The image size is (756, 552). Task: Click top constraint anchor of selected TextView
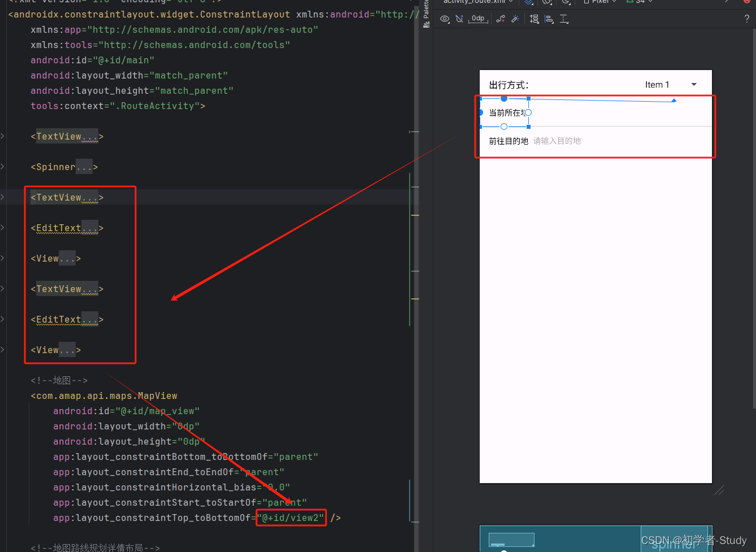[x=504, y=98]
